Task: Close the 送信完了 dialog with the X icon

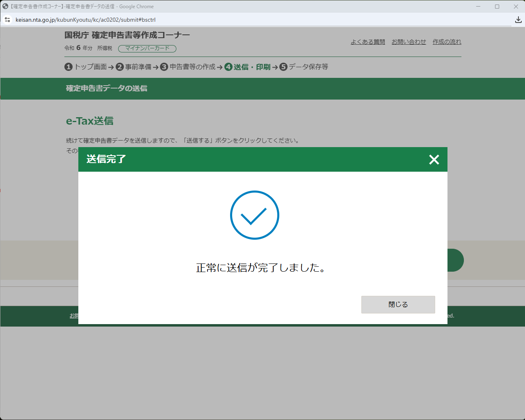Action: (434, 159)
